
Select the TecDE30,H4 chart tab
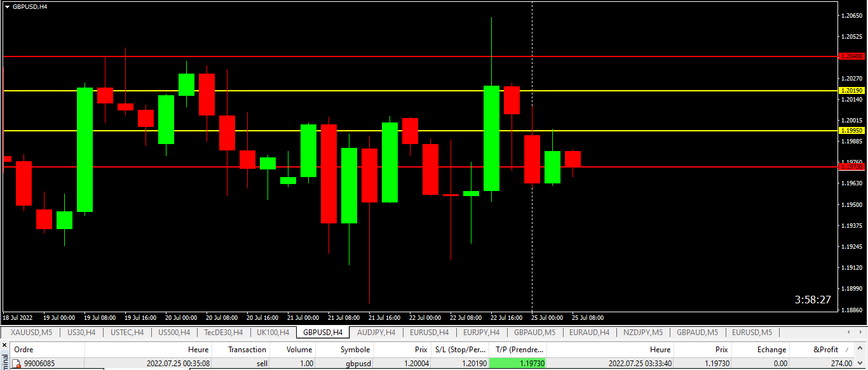click(x=223, y=333)
